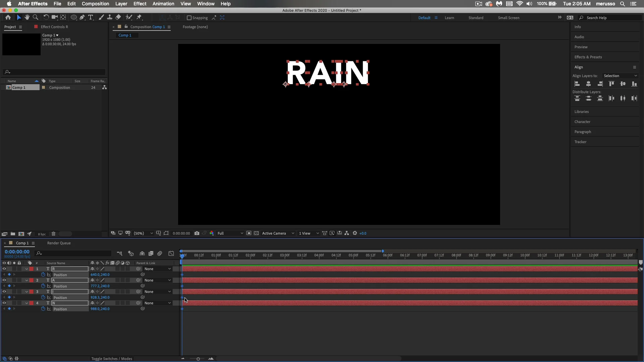Toggle Position stopwatch for layer R
This screenshot has width=644, height=362.
click(x=43, y=275)
